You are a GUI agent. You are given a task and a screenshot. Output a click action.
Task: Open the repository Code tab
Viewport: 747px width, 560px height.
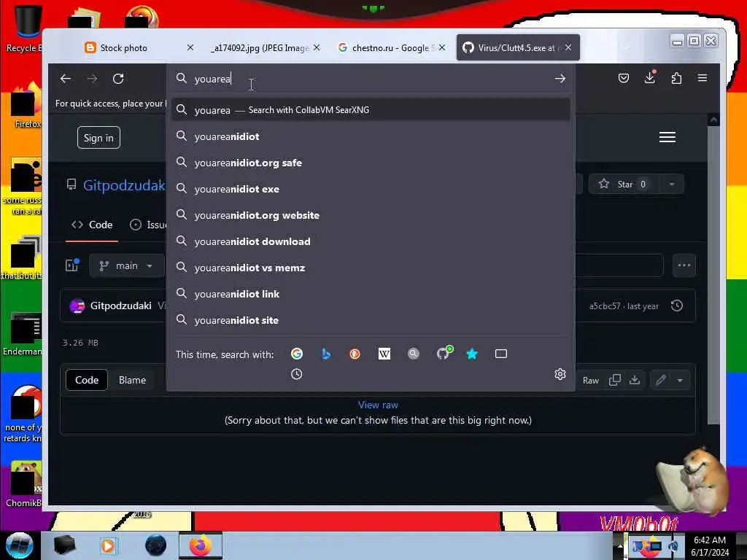pos(93,225)
